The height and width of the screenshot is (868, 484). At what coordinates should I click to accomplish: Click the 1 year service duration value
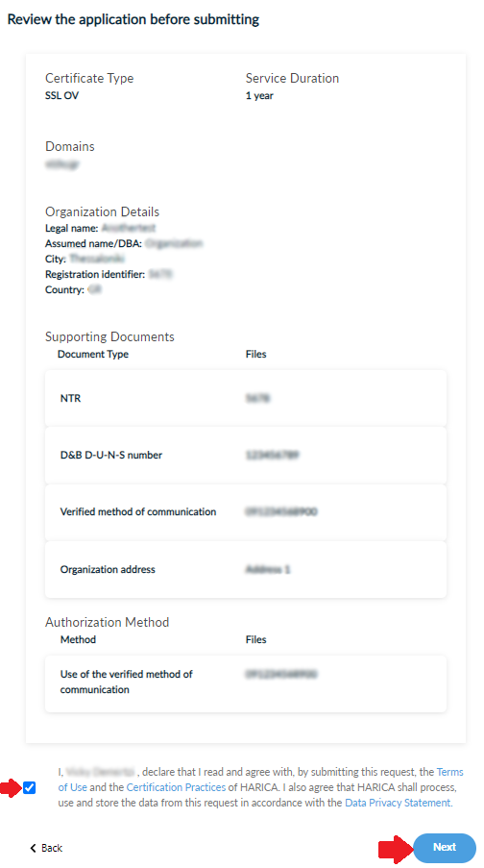[x=259, y=96]
